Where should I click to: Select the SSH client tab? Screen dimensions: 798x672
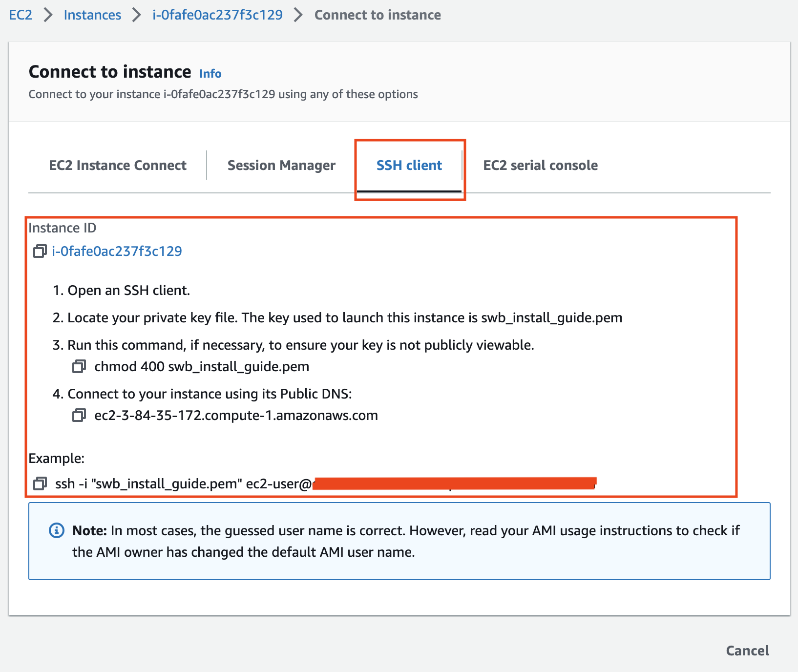[409, 166]
